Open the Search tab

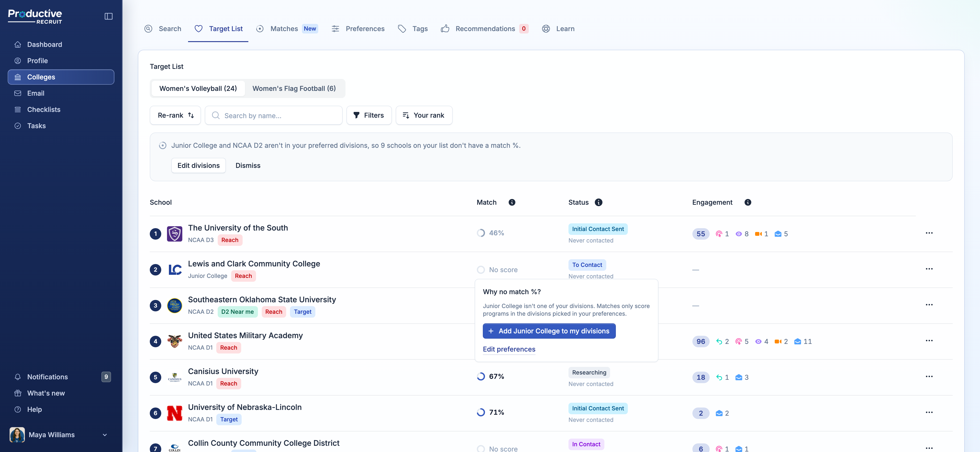point(163,28)
